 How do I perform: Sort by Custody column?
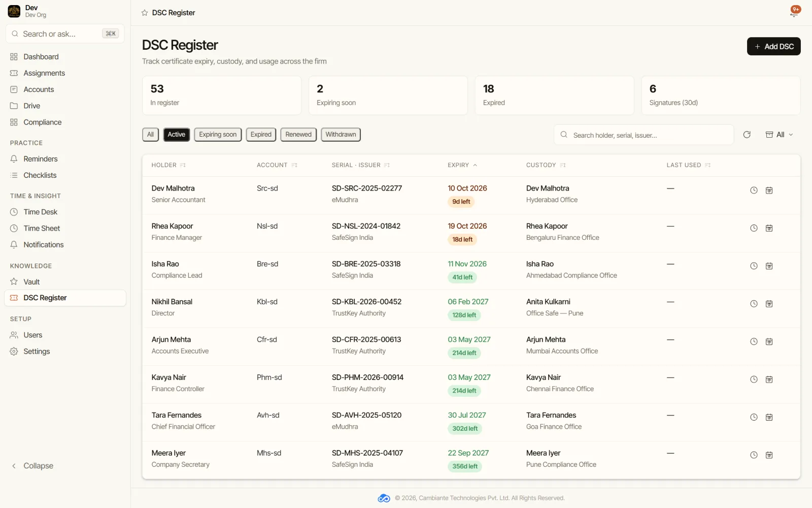click(x=546, y=165)
